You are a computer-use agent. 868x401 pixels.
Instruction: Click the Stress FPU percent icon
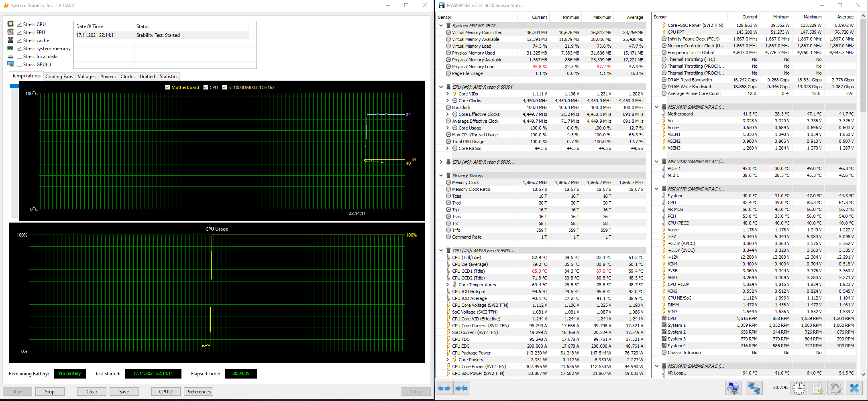pyautogui.click(x=10, y=32)
